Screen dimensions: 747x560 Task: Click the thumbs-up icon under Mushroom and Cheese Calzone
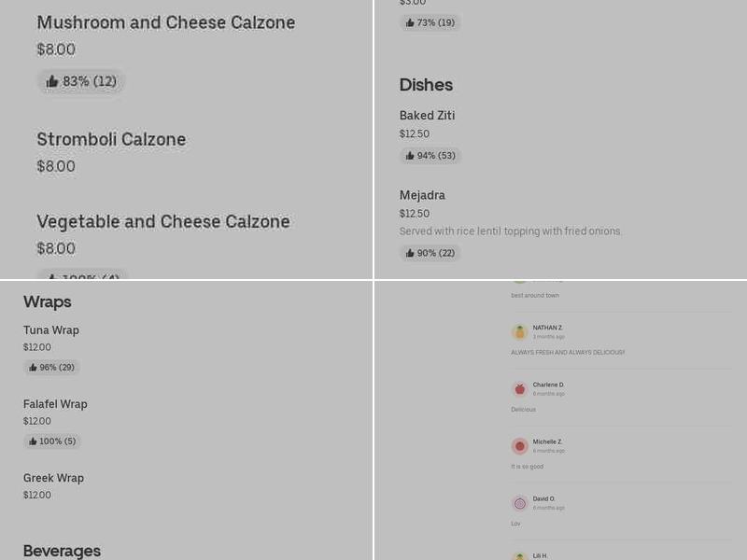[x=52, y=81]
